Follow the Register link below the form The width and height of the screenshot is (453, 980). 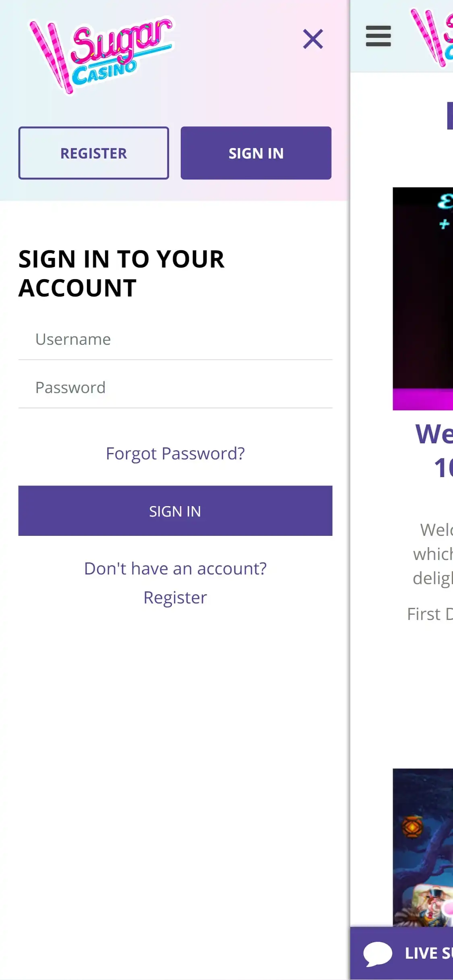175,598
